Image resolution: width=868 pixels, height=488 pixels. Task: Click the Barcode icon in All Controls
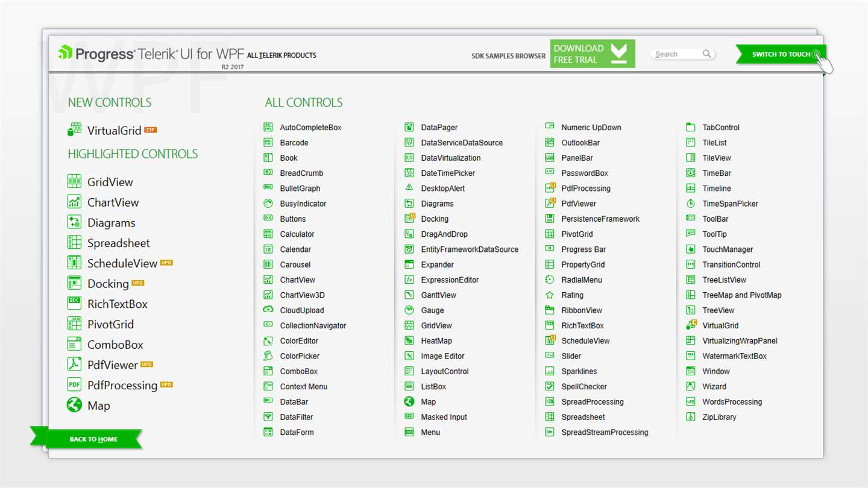[x=268, y=142]
